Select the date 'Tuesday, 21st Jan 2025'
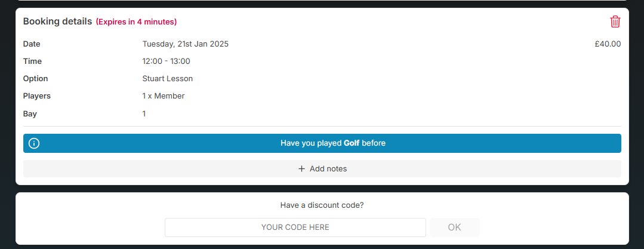 coord(185,44)
